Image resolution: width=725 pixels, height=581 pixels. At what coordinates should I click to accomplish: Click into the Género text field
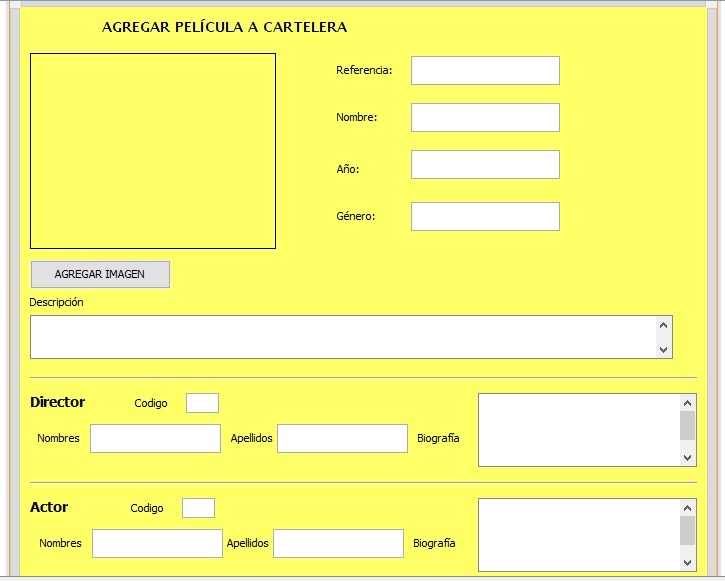pos(485,216)
